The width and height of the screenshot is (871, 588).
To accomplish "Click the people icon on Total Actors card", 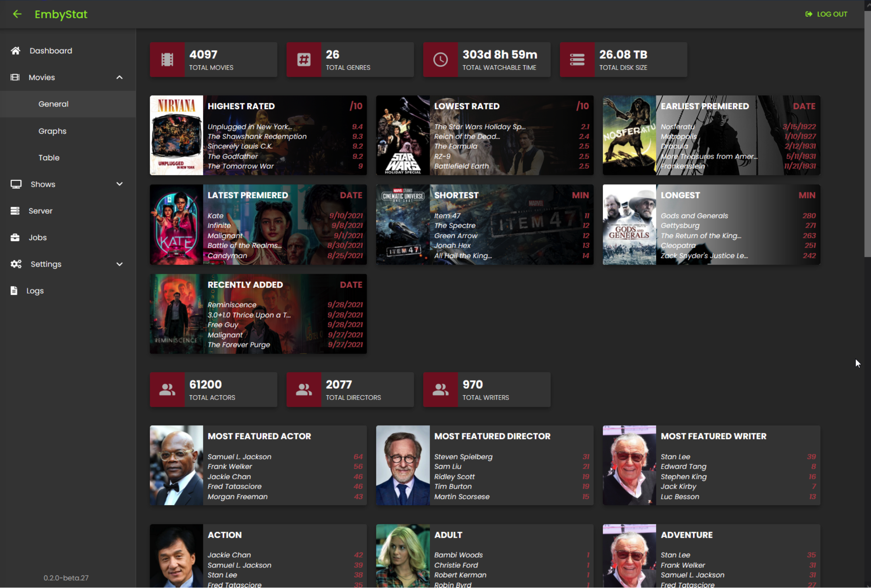I will (x=167, y=390).
